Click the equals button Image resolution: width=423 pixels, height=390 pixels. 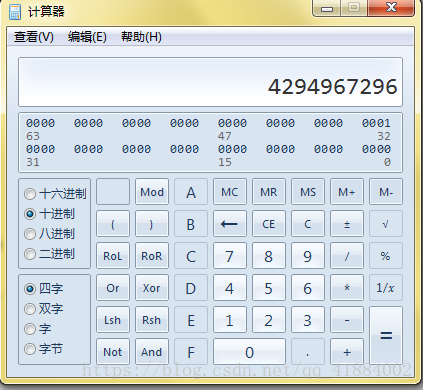pyautogui.click(x=386, y=335)
